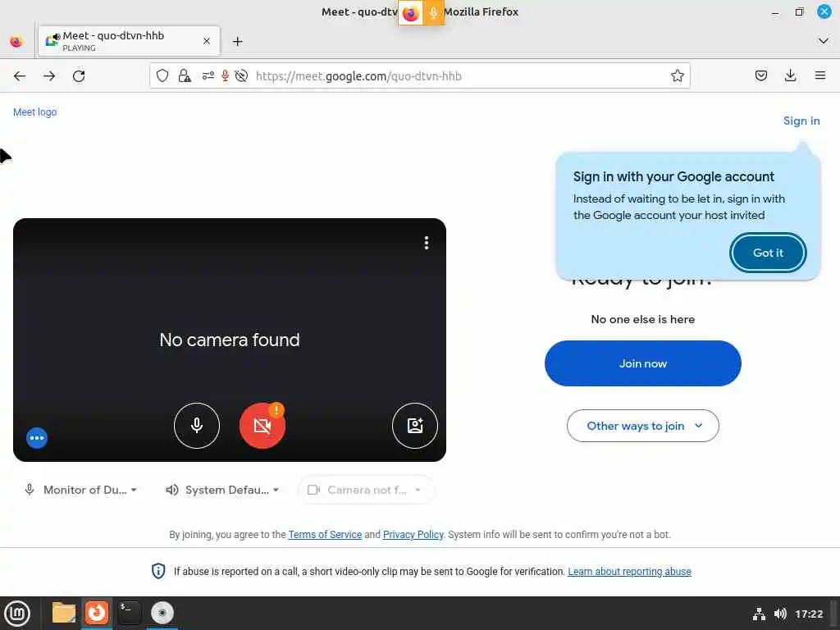Image resolution: width=840 pixels, height=630 pixels.
Task: Open Learn about reporting abuse link
Action: (x=629, y=571)
